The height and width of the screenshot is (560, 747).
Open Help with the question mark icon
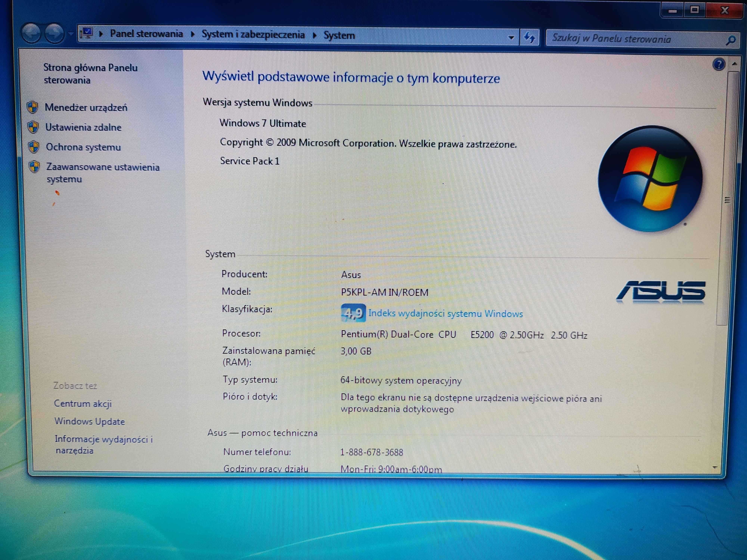tap(719, 64)
